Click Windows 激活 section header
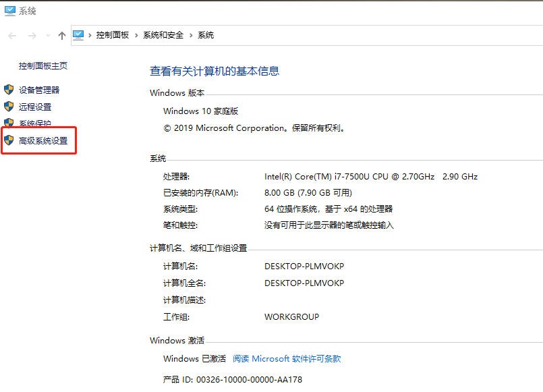543x392 pixels. coord(177,341)
